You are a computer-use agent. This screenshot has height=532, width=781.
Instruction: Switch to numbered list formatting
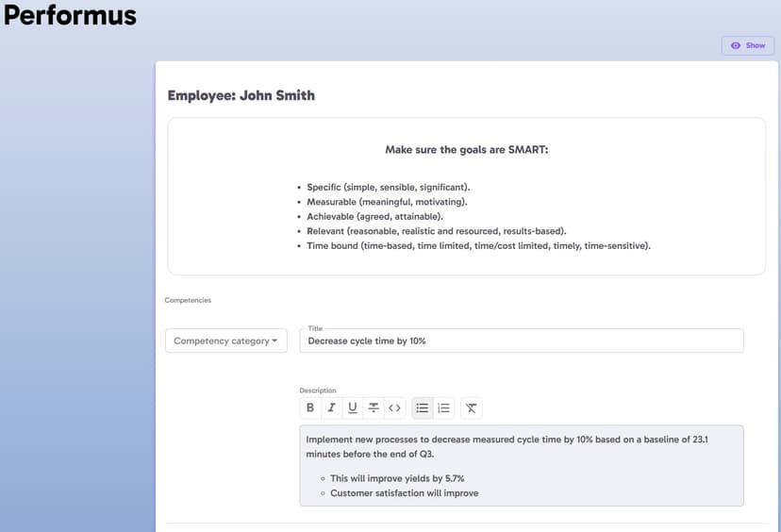tap(443, 408)
